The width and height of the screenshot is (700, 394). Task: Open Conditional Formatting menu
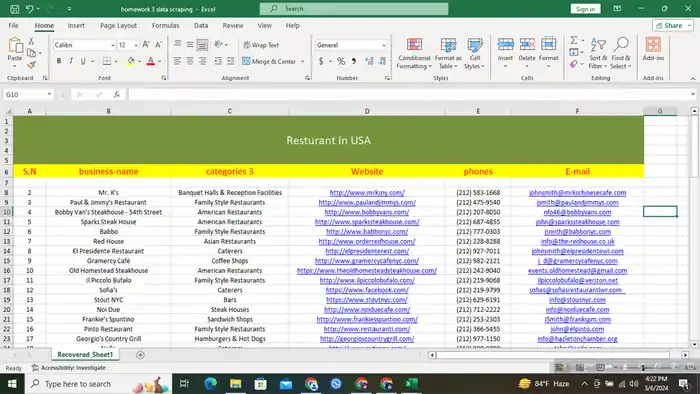tap(414, 54)
